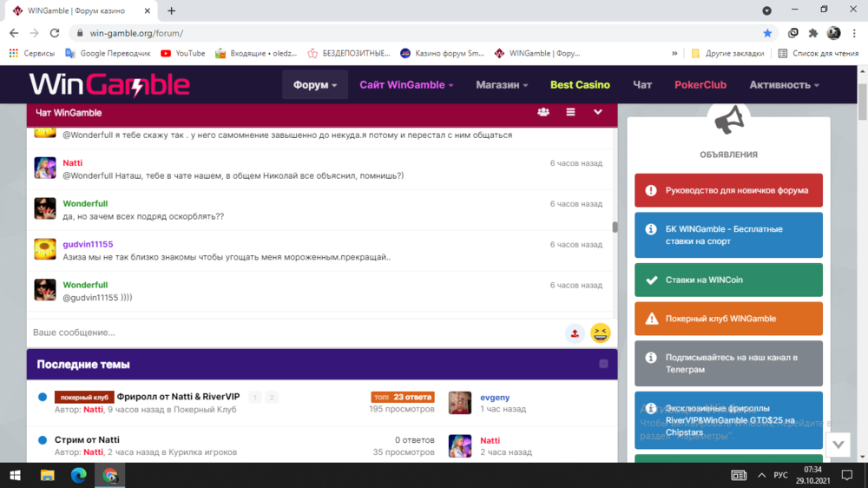Open Microsoft Edge from the taskbar
The height and width of the screenshot is (488, 868).
(78, 475)
